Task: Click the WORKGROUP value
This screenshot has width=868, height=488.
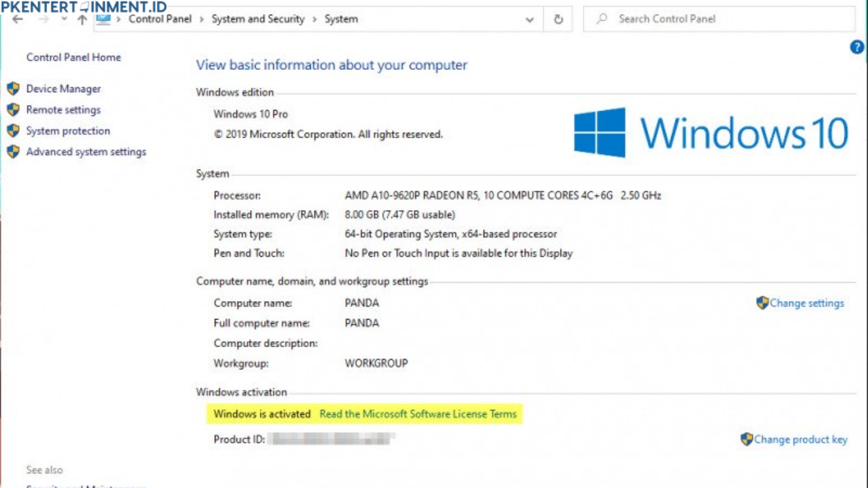Action: [x=376, y=363]
